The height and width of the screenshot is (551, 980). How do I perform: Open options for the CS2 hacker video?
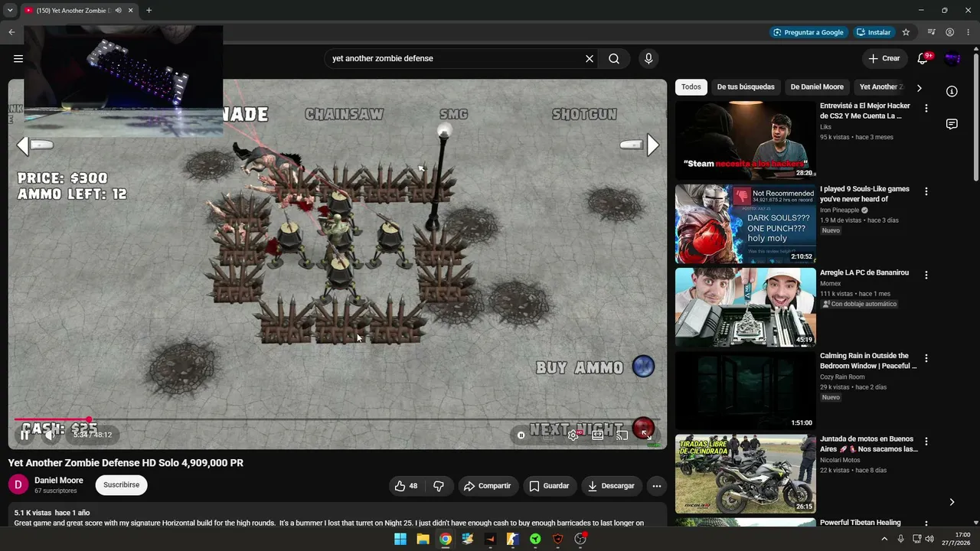tap(926, 108)
